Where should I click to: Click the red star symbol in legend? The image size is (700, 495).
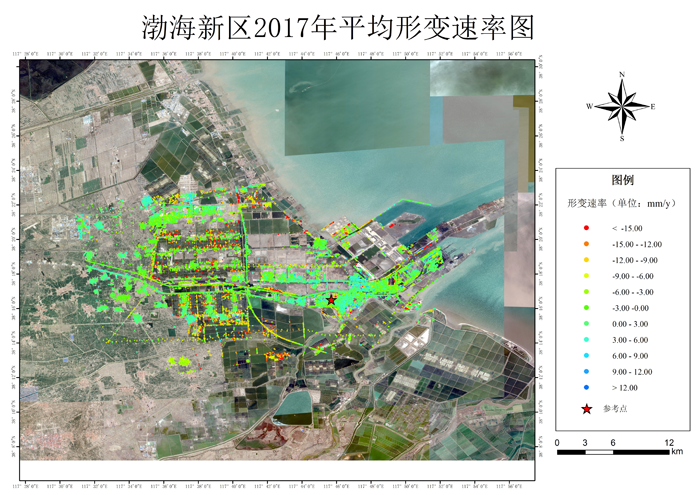click(x=586, y=408)
